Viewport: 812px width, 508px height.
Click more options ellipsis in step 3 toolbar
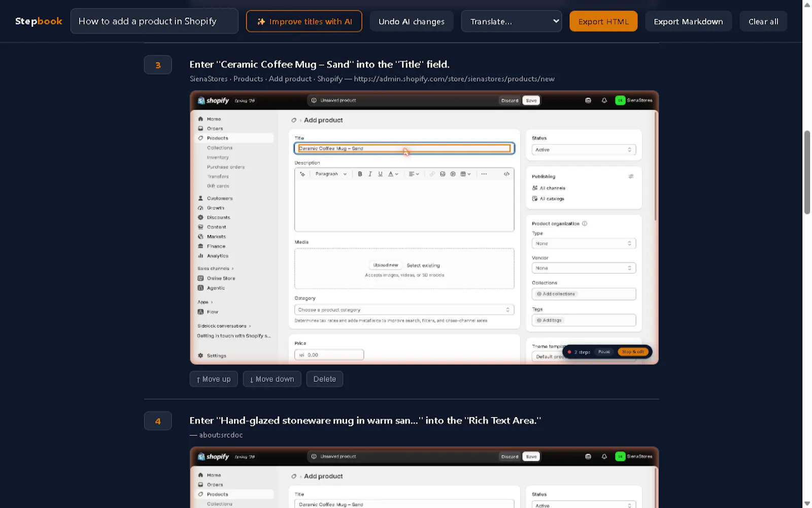(x=484, y=174)
